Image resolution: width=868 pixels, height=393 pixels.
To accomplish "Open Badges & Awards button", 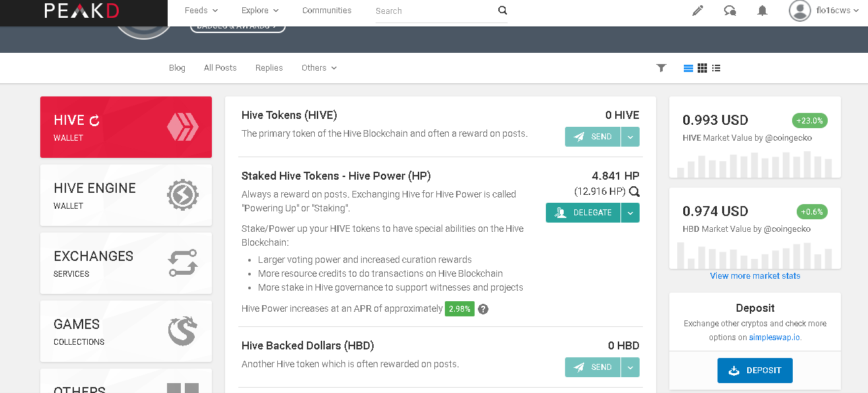I will 238,27.
